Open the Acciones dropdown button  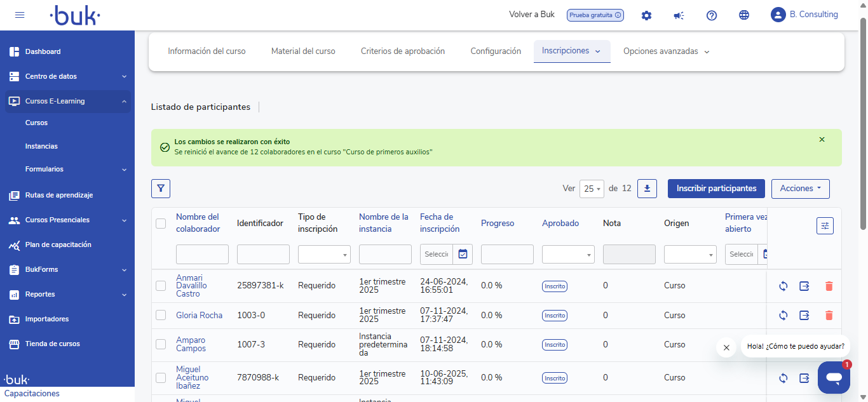(800, 189)
